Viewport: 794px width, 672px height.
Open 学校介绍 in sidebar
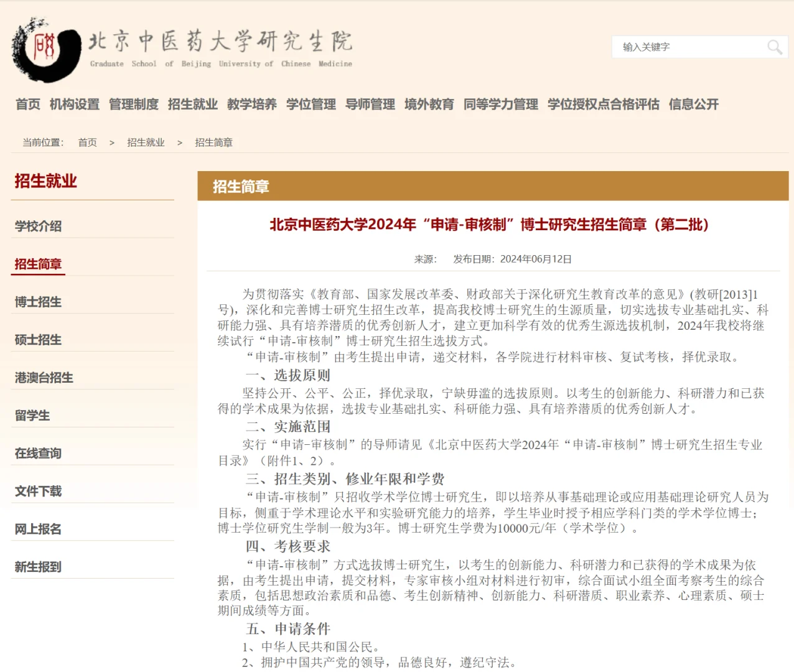(38, 226)
